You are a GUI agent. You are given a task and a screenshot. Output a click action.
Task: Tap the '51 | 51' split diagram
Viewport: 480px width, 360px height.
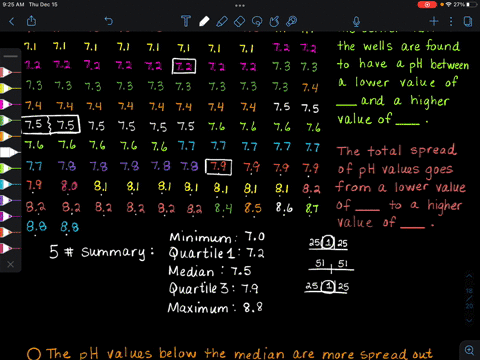(331, 265)
